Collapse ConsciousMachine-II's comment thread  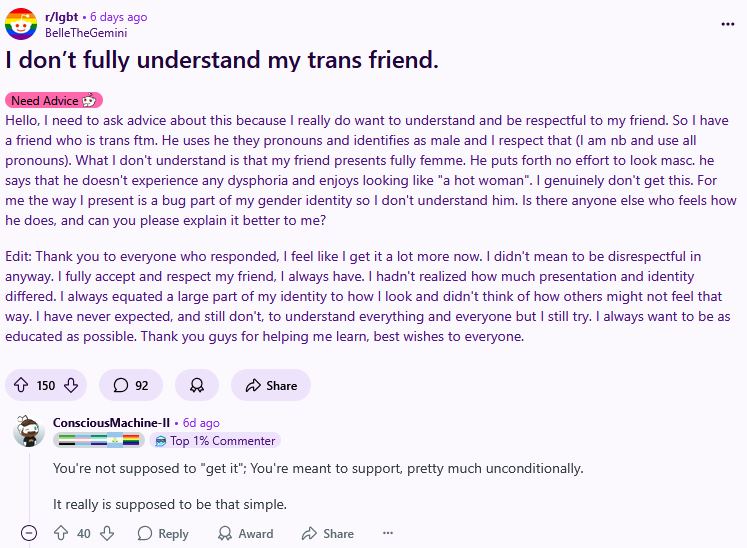(29, 533)
